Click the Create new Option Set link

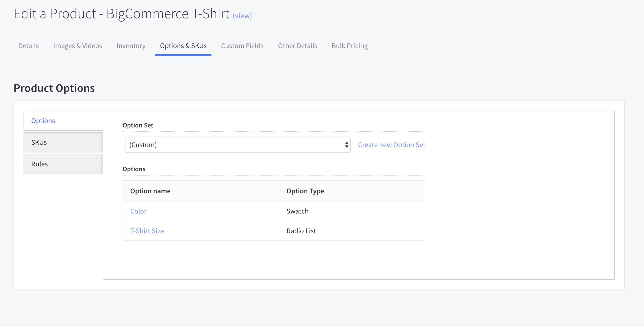391,145
